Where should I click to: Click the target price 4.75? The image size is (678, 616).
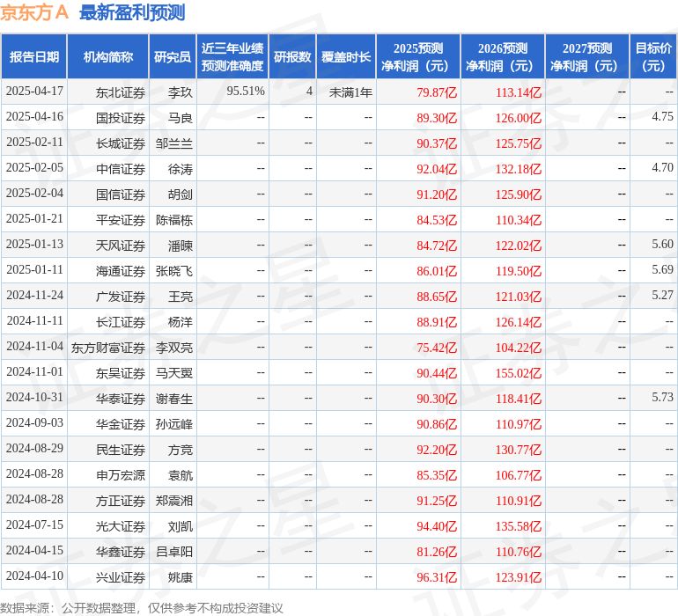[662, 117]
